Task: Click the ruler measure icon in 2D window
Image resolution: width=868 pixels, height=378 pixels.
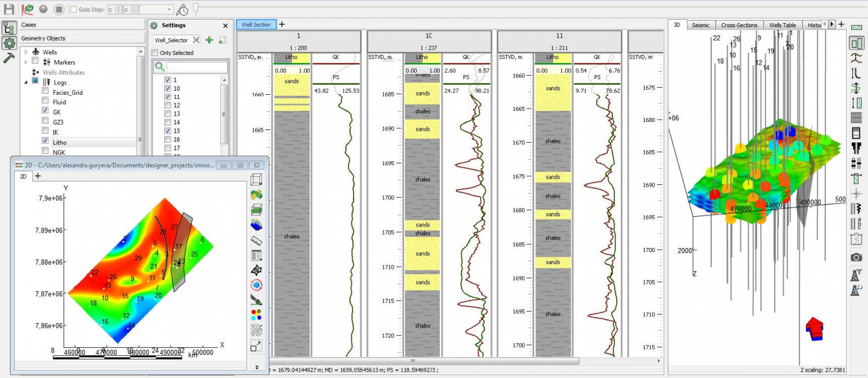Action: 256,240
